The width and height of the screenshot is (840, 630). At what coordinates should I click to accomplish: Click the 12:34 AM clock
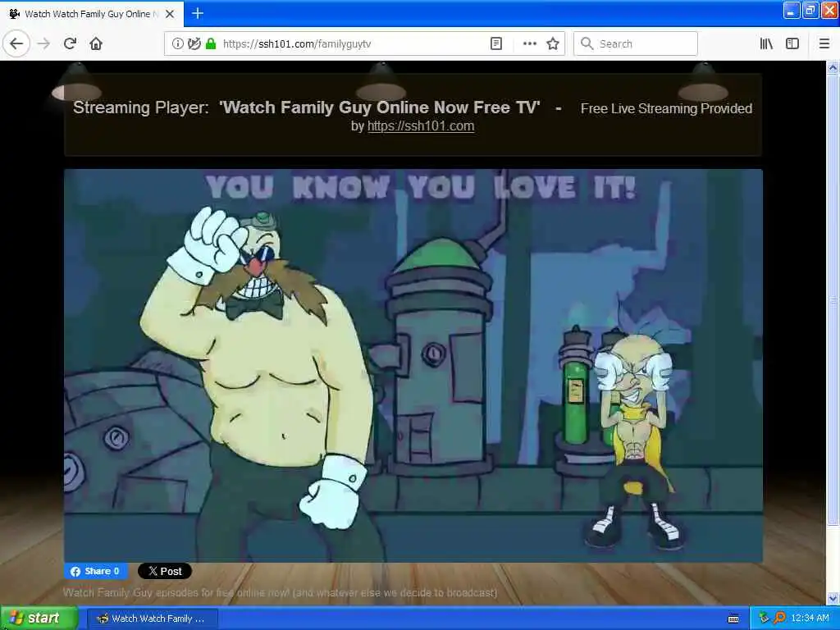coord(810,618)
